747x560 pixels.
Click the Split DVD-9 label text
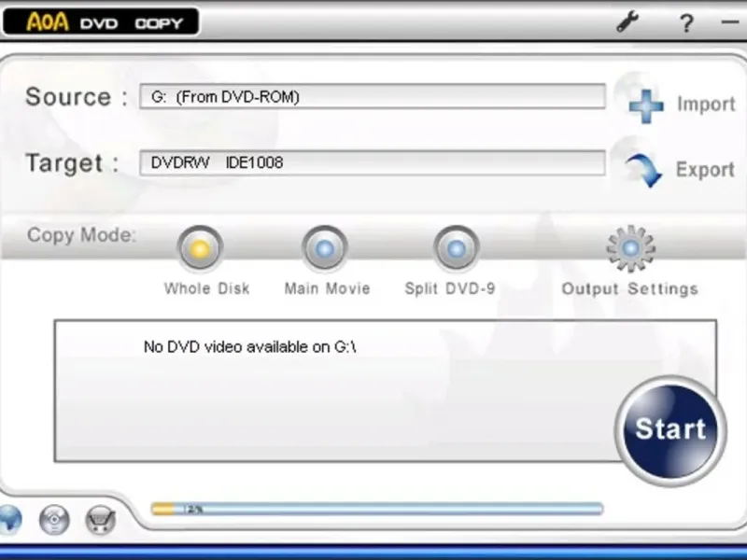point(450,288)
